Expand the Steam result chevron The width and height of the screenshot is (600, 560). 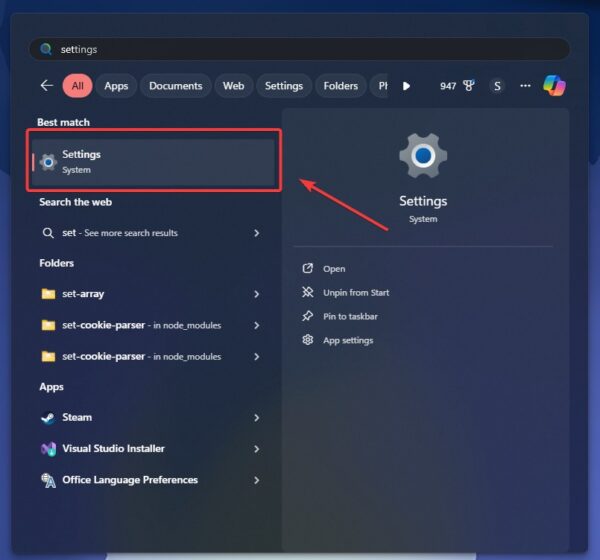(x=257, y=418)
